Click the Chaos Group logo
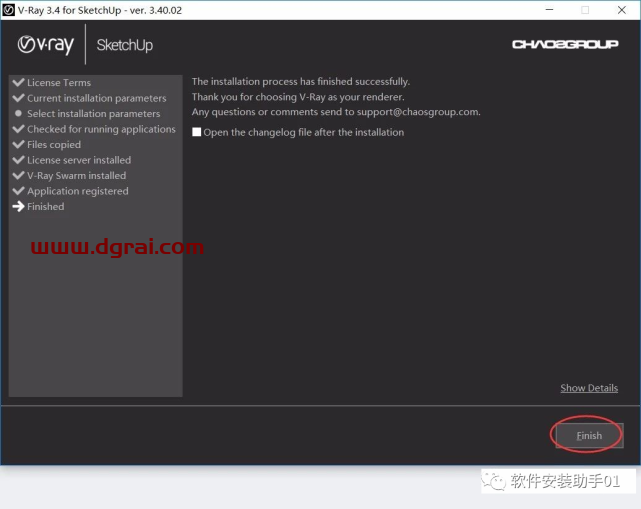 pos(565,44)
